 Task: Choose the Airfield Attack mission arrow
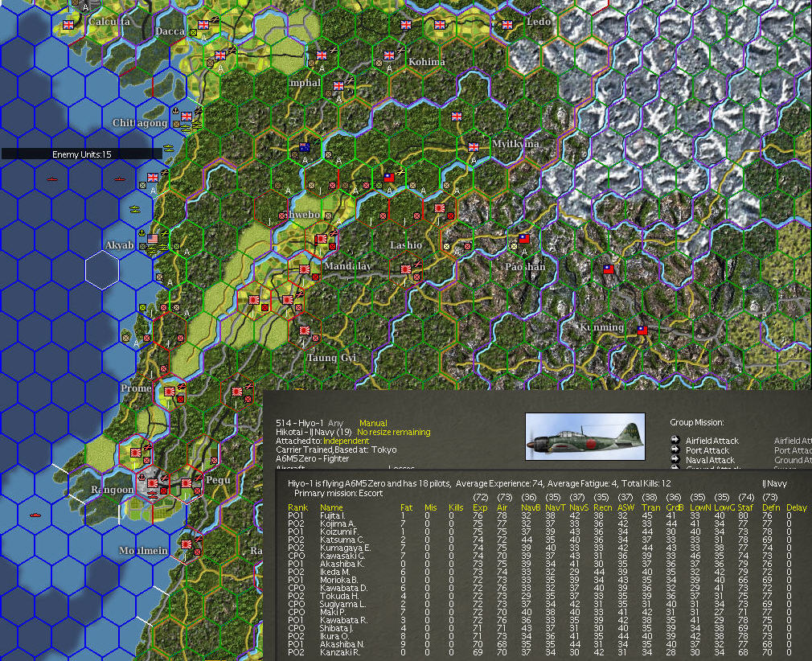coord(675,440)
